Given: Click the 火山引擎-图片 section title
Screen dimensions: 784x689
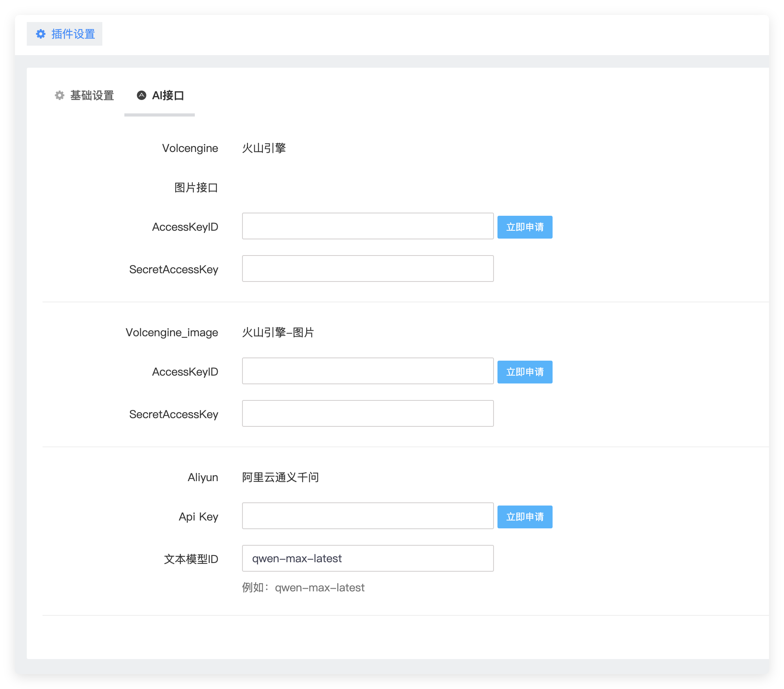Looking at the screenshot, I should [278, 333].
